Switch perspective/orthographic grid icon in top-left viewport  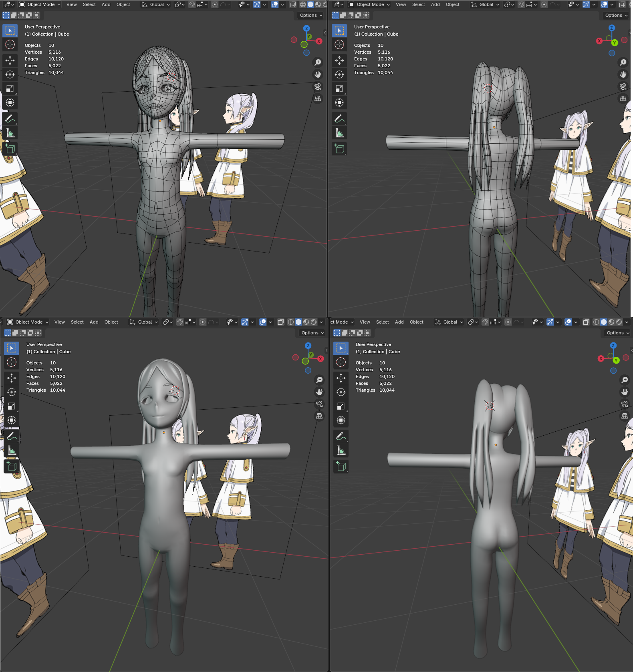318,99
